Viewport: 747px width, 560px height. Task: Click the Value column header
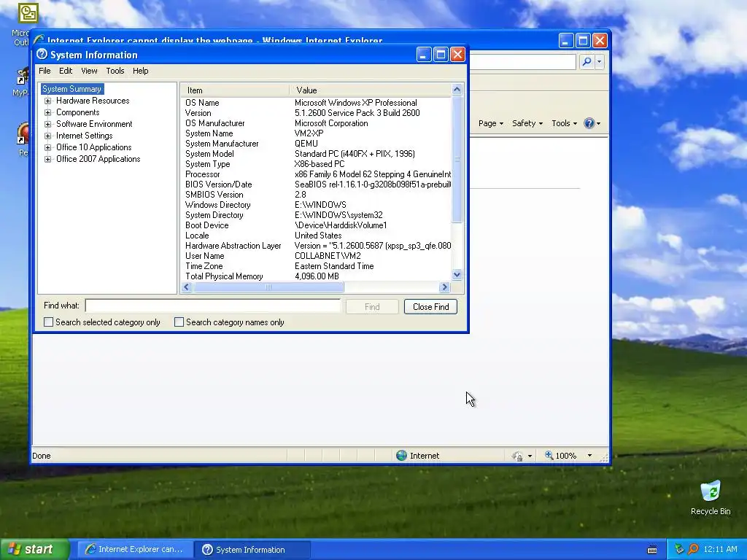tap(370, 90)
